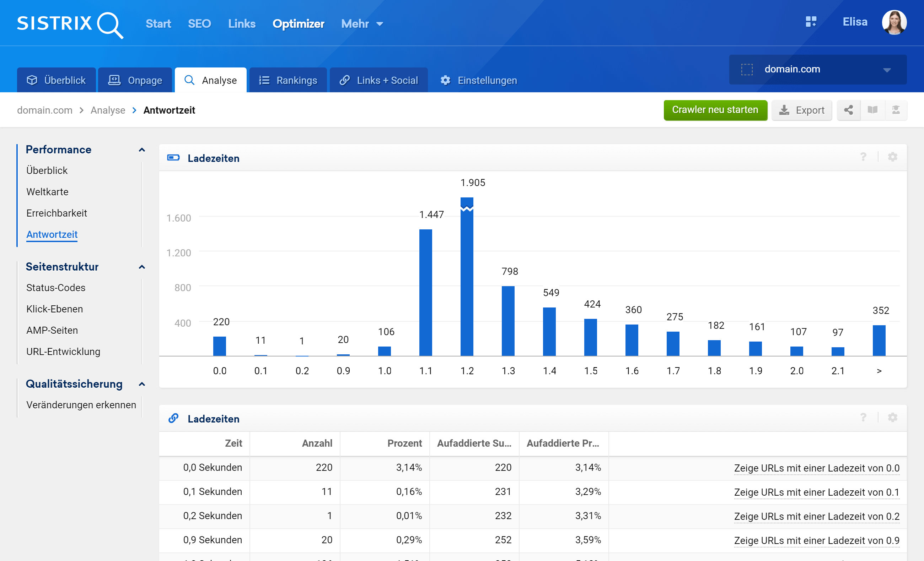This screenshot has width=924, height=561.
Task: Open the domain.com project dropdown
Action: pyautogui.click(x=817, y=70)
